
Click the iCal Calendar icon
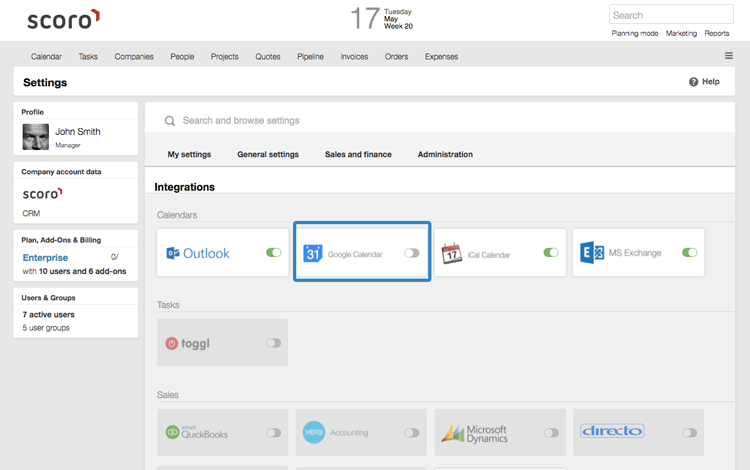(x=452, y=253)
